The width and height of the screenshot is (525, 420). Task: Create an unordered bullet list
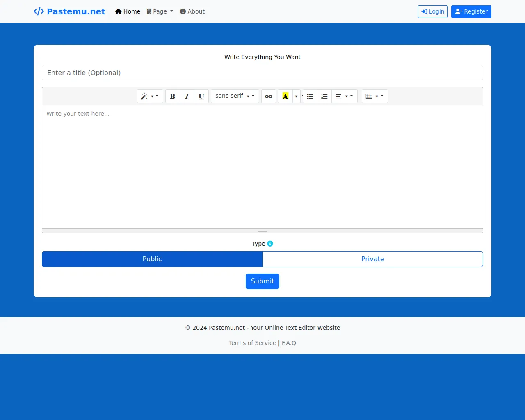310,96
